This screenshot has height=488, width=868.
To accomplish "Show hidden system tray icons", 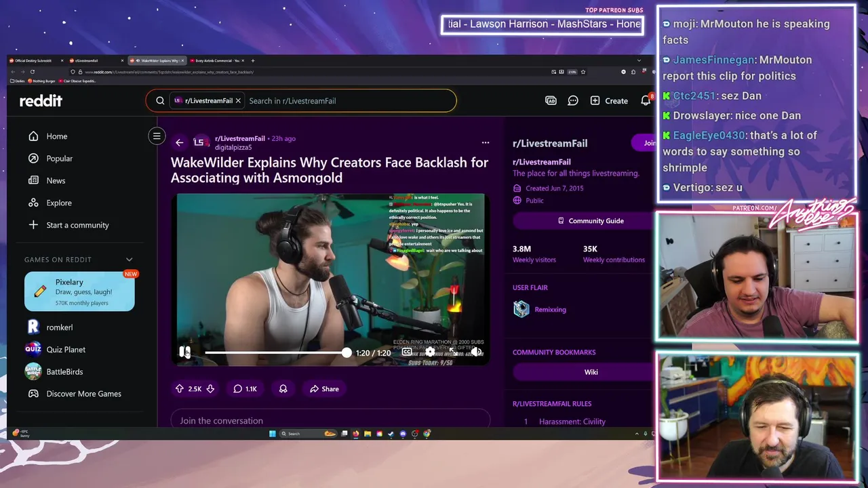I will pos(637,434).
